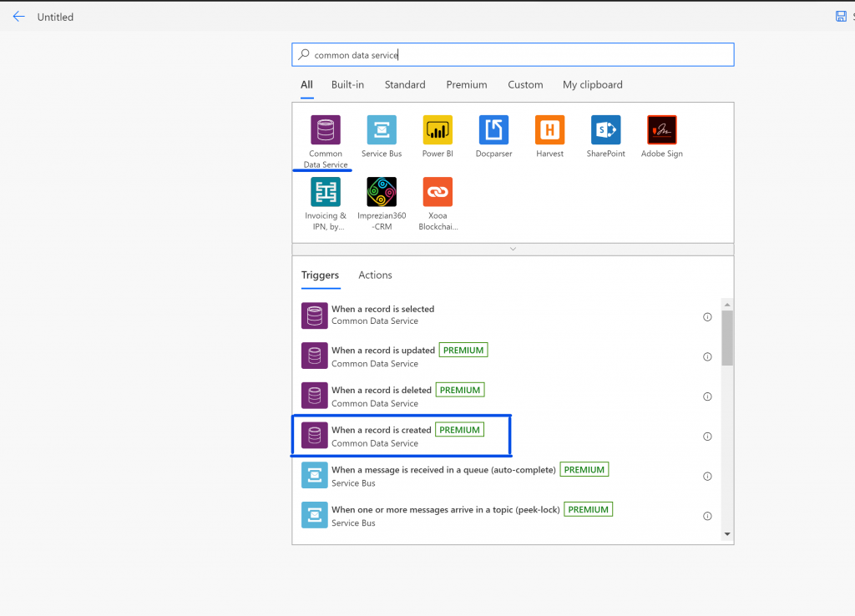Show info for When a record is created
The image size is (855, 616).
tap(707, 436)
